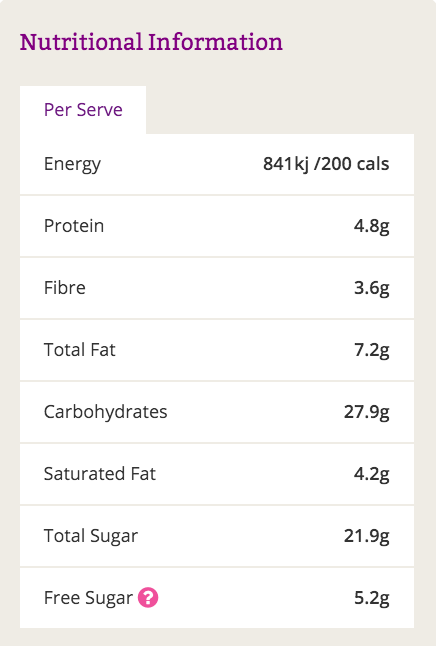Click the Nutritional Information heading
The width and height of the screenshot is (436, 646).
click(151, 42)
